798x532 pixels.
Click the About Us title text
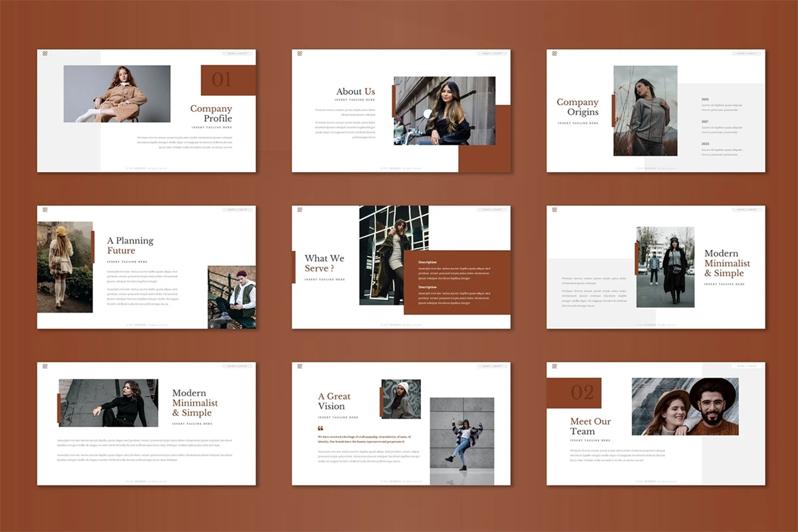355,92
